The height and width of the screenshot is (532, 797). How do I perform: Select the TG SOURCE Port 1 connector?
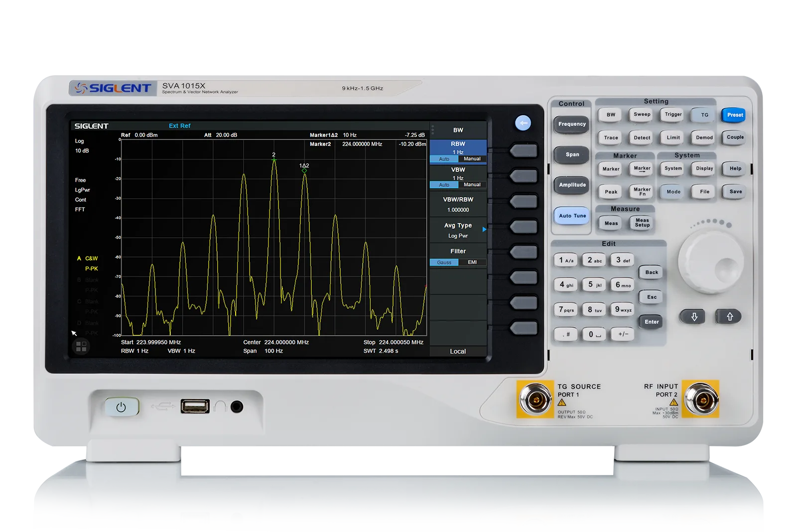pos(535,399)
